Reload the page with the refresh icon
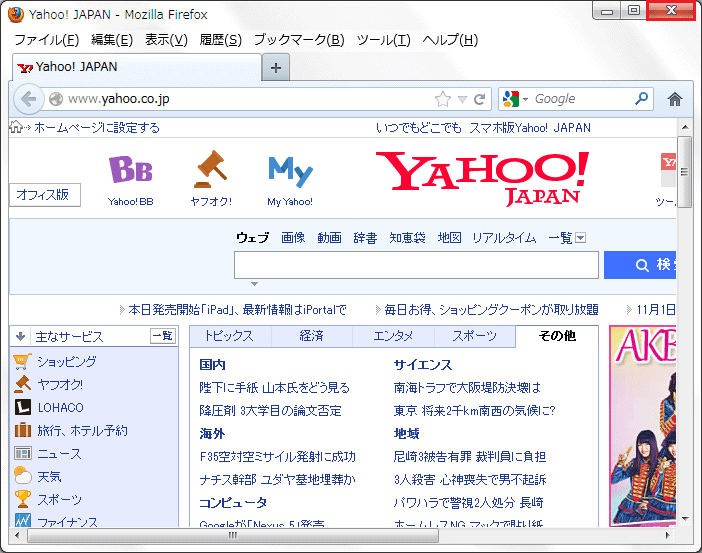Image resolution: width=702 pixels, height=553 pixels. click(480, 99)
